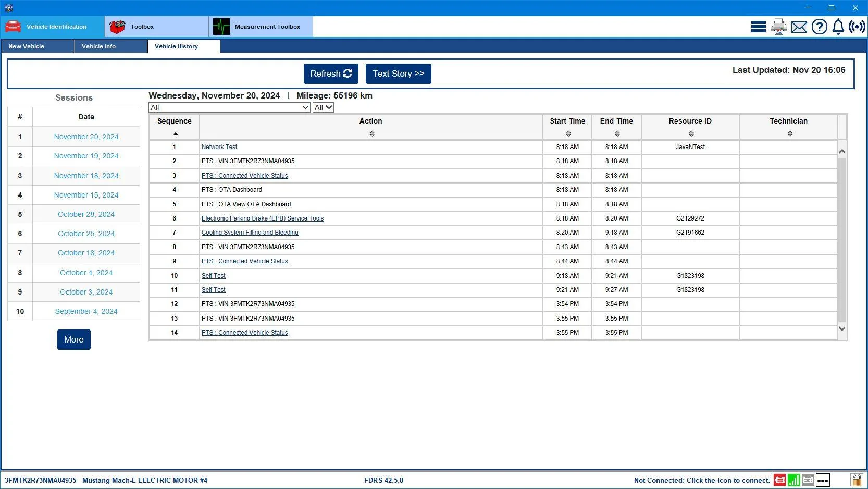
Task: Click the VIN in the status bar
Action: point(40,480)
